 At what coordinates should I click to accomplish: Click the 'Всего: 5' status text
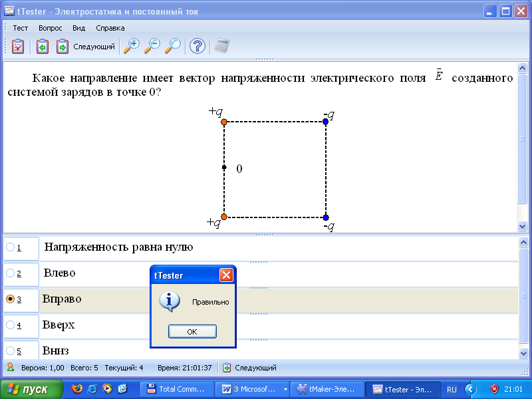click(x=84, y=368)
